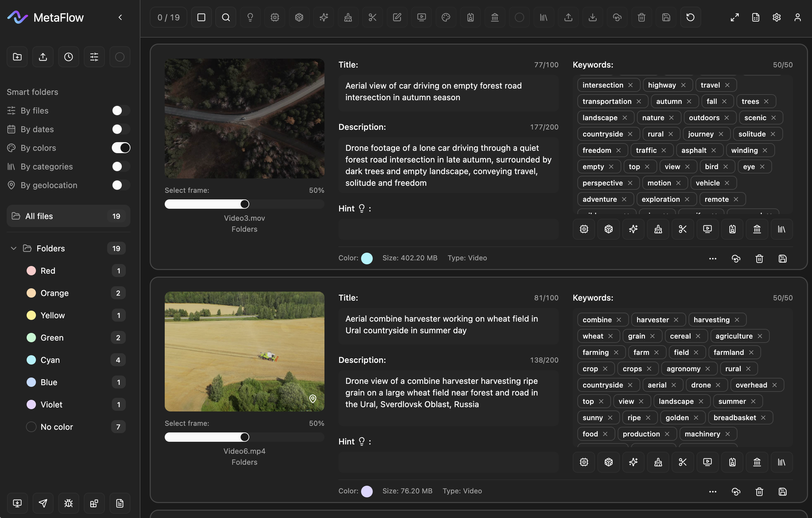The width and height of the screenshot is (812, 518).
Task: Click the sparkles icon on Video3.mov card
Action: point(633,229)
